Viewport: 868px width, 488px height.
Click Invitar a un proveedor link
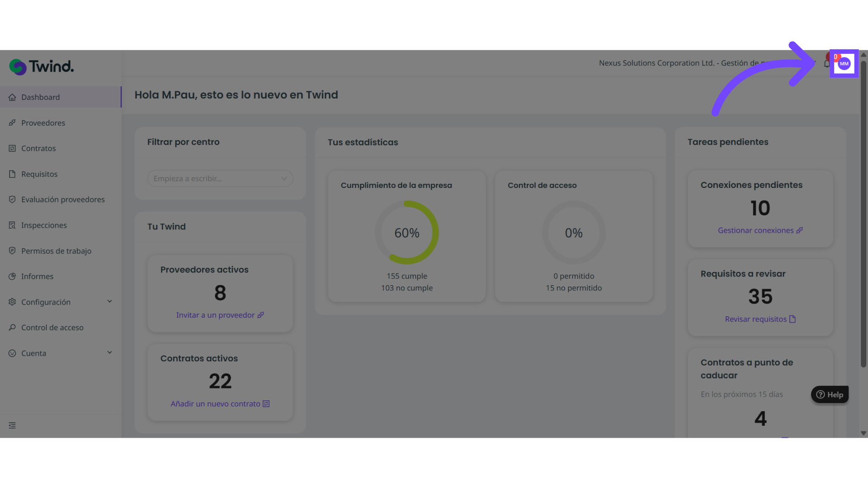click(x=220, y=315)
